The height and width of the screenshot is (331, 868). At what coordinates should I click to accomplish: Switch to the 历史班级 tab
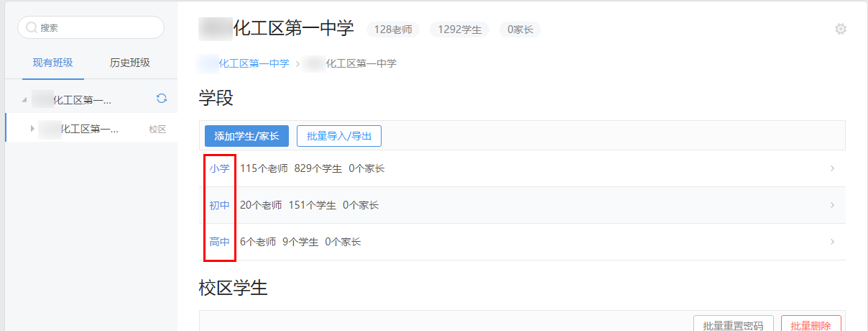point(130,63)
